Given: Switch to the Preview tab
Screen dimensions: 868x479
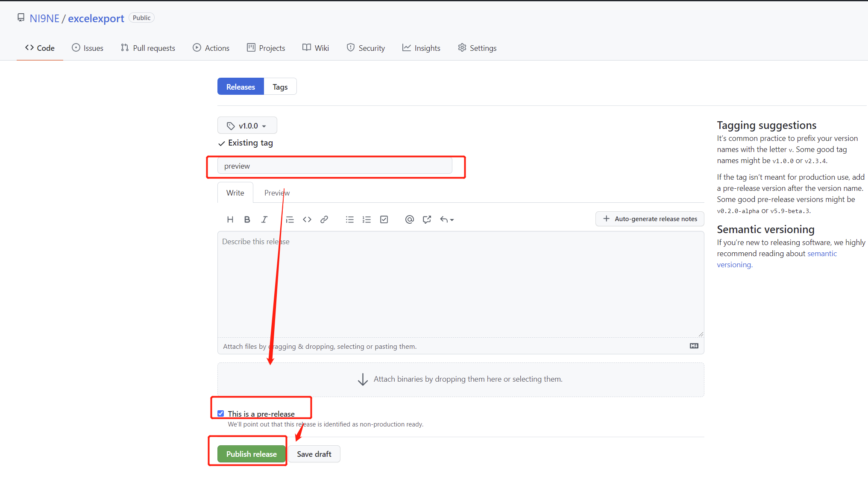Looking at the screenshot, I should click(277, 193).
